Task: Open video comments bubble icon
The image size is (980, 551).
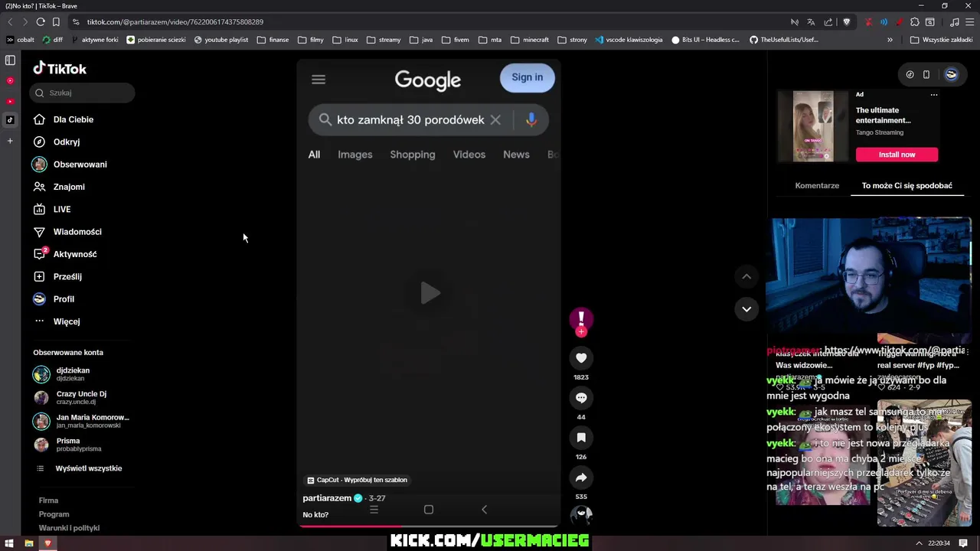Action: [x=581, y=397]
